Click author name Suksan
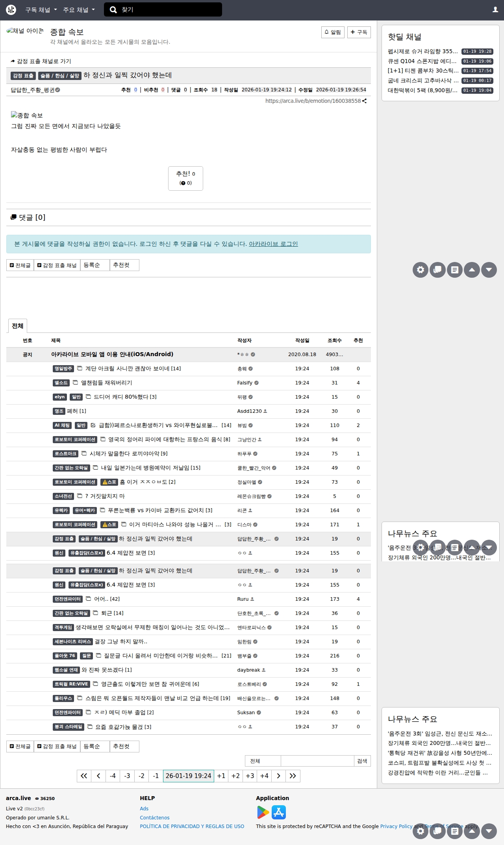The height and width of the screenshot is (845, 504). pyautogui.click(x=246, y=713)
